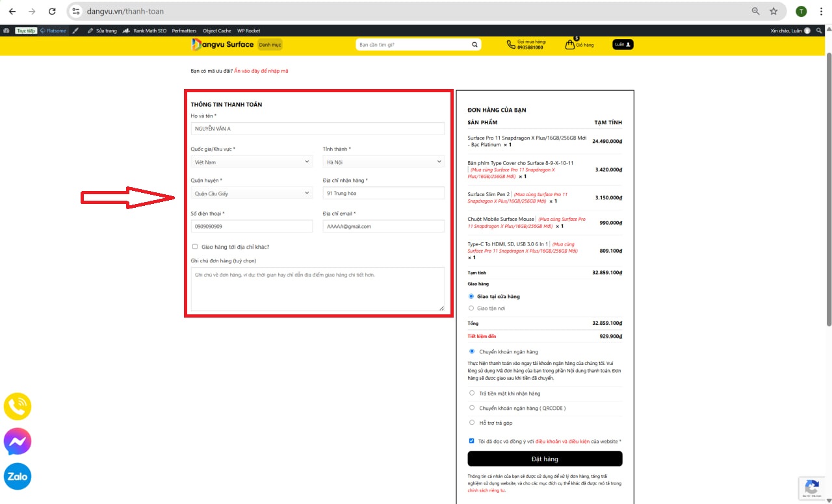Viewport: 832px width, 504px height.
Task: Click the browser zoom magnifier icon
Action: pos(755,11)
